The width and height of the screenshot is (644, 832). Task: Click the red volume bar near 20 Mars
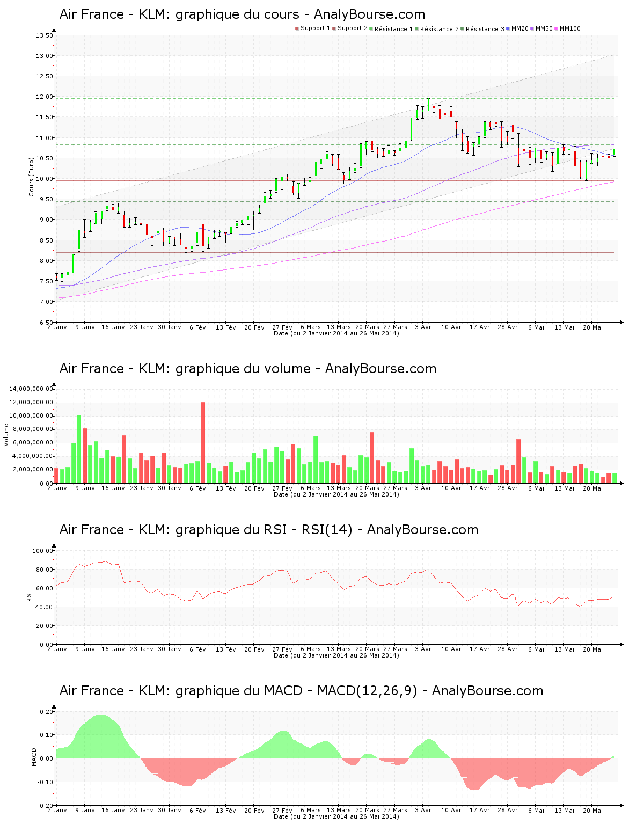click(x=372, y=458)
